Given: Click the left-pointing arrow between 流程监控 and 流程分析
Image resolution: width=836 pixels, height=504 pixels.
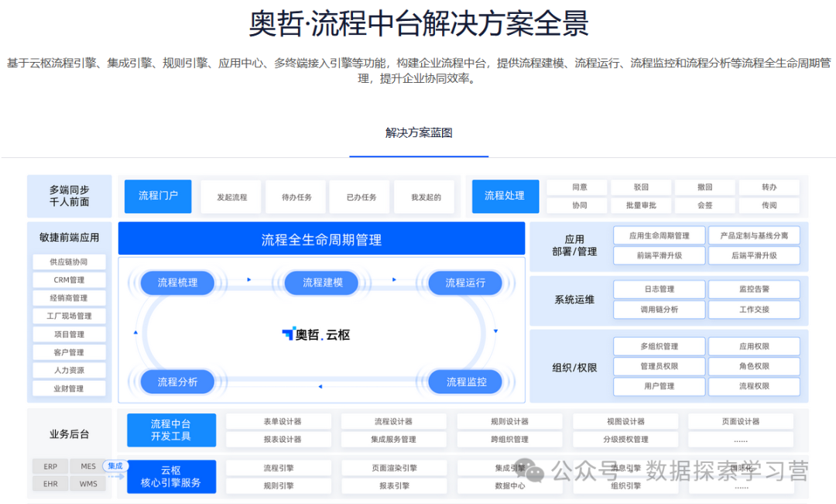Looking at the screenshot, I should click(320, 385).
